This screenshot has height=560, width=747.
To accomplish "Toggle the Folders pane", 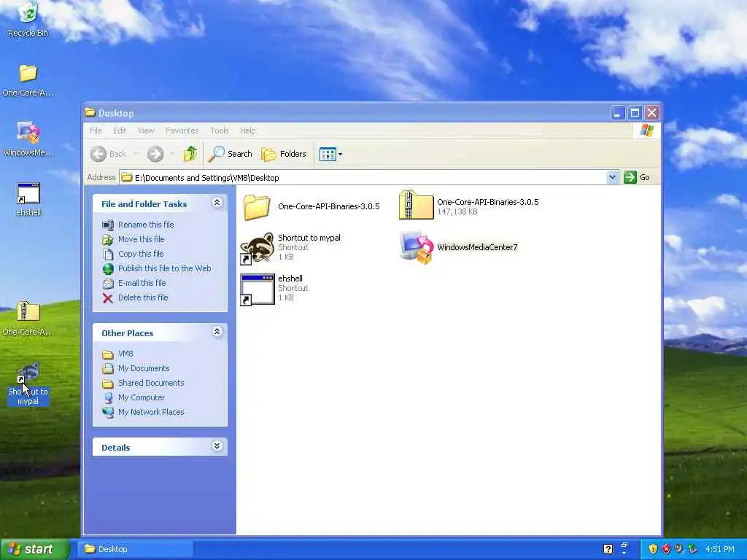I will (x=284, y=154).
